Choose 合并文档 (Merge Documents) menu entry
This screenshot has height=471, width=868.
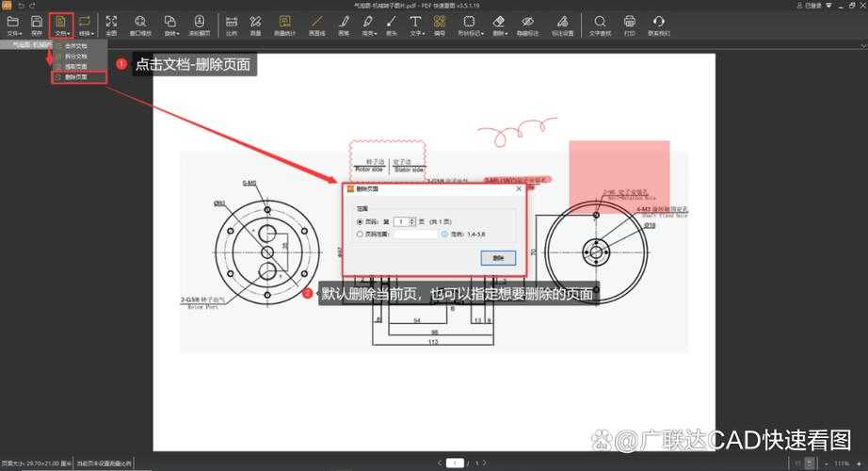tap(75, 45)
